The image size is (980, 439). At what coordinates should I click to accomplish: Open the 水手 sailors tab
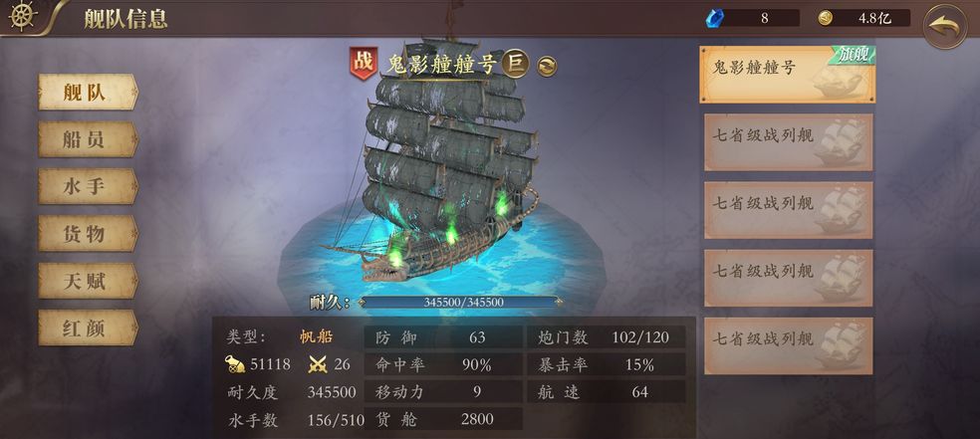(88, 186)
